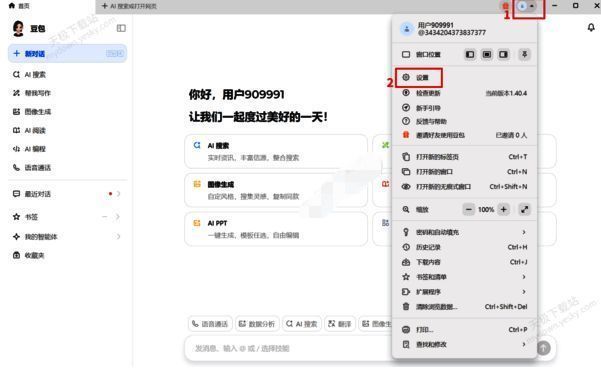The image size is (601, 376).
Task: Open 反馈与帮助 from the menu
Action: (464, 122)
